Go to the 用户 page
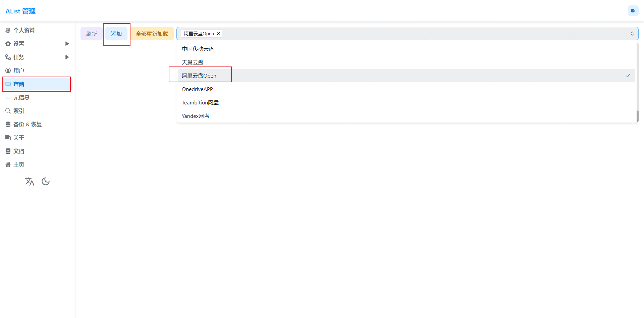This screenshot has height=318, width=644. click(38, 71)
